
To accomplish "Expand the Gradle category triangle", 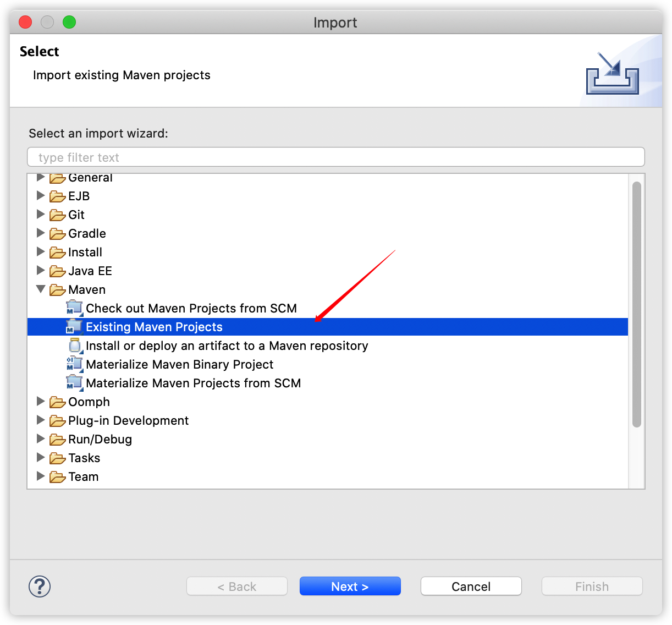I will [40, 233].
